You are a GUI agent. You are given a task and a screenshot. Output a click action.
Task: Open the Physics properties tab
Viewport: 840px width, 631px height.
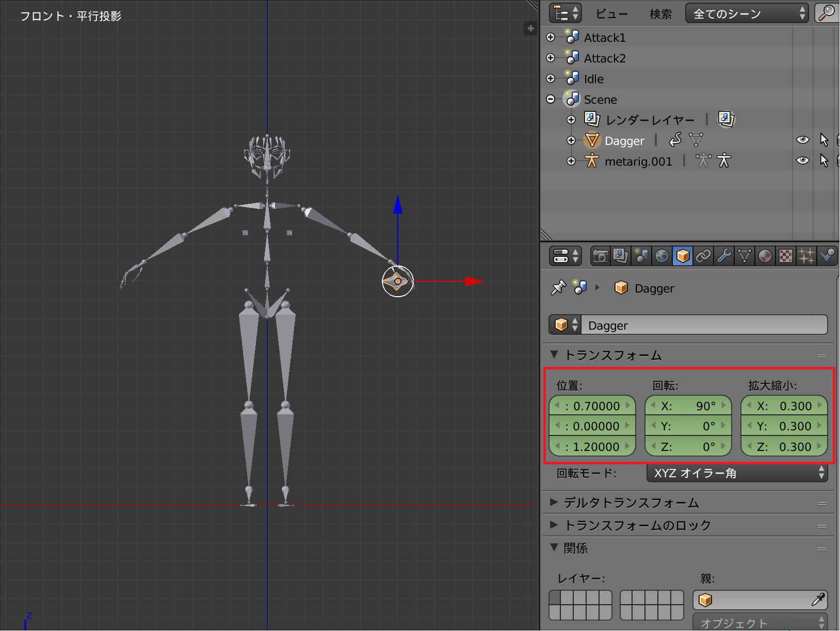(827, 256)
